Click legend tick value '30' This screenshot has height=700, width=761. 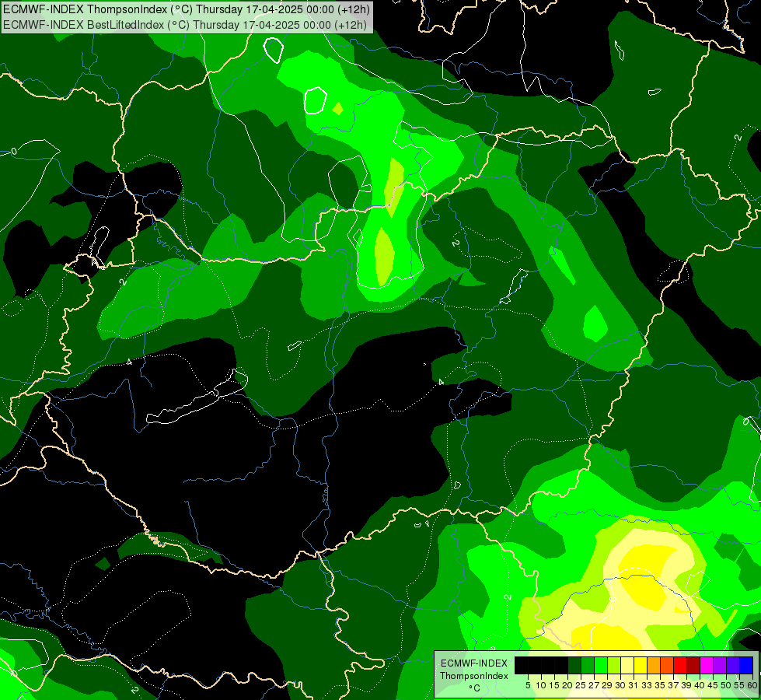(620, 685)
